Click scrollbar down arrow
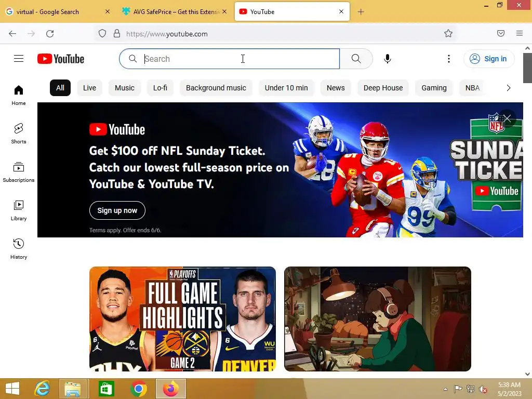This screenshot has width=532, height=399. [527, 374]
